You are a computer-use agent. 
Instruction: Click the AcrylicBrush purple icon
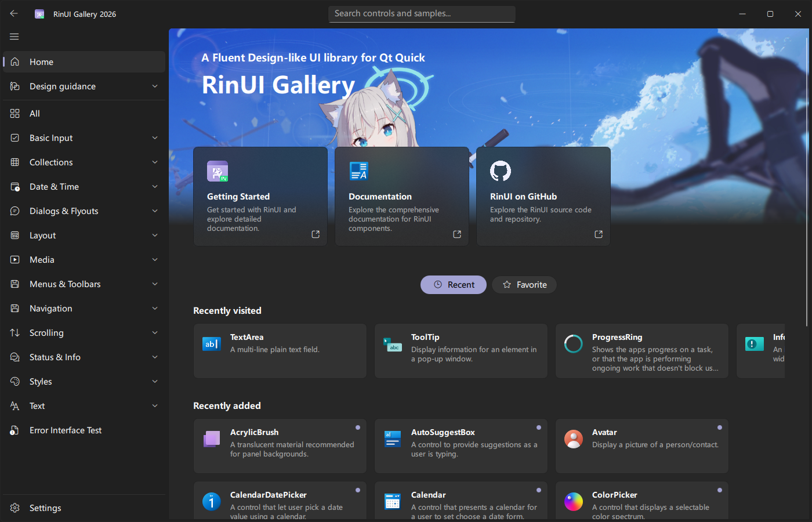[212, 439]
